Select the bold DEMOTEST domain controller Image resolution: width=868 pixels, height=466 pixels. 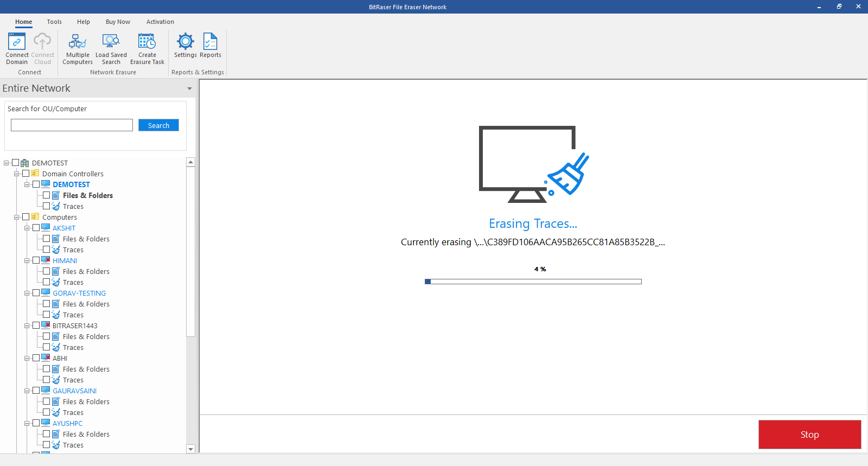pyautogui.click(x=71, y=184)
